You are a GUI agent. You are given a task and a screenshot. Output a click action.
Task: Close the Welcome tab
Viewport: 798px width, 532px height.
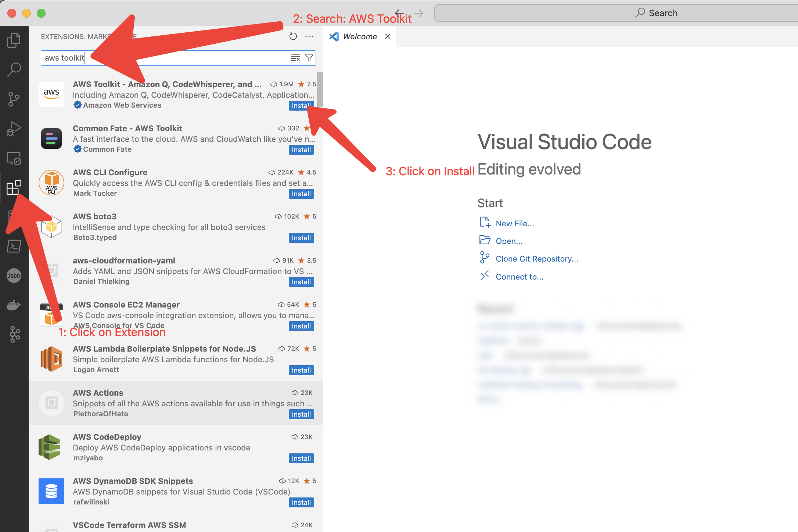coord(388,36)
